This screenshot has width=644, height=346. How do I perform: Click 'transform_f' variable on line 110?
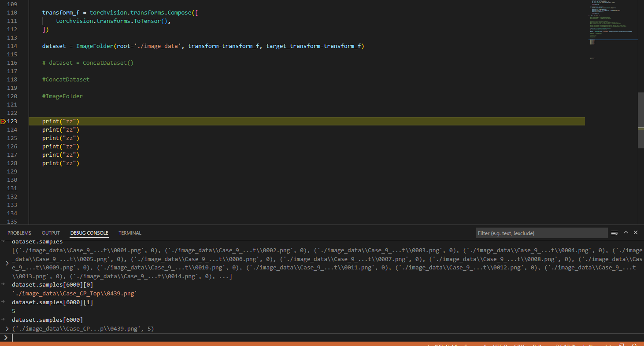click(61, 12)
